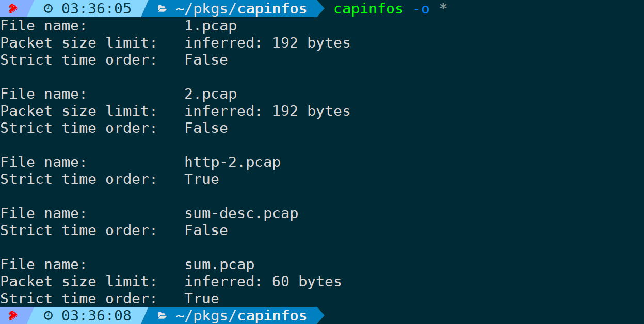Click the ~/pkgs/capinfos path in bottom prompt
Viewport: 644px width, 324px height.
241,316
